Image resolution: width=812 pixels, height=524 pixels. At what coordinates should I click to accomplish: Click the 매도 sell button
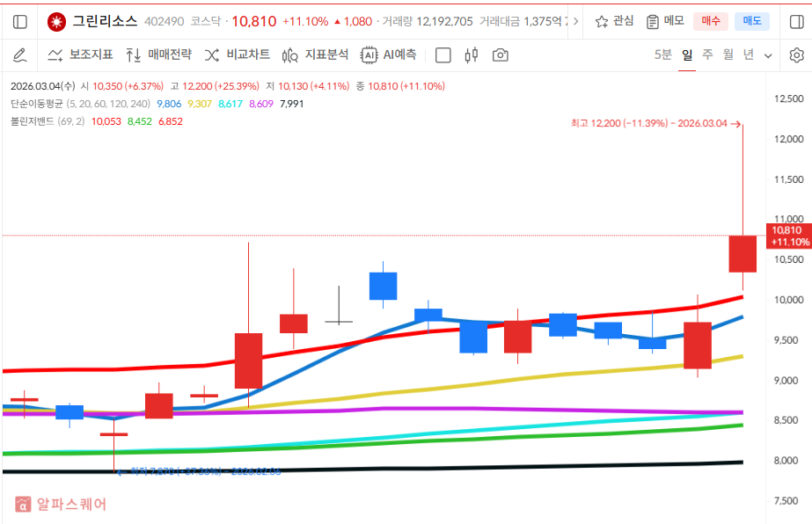point(750,21)
